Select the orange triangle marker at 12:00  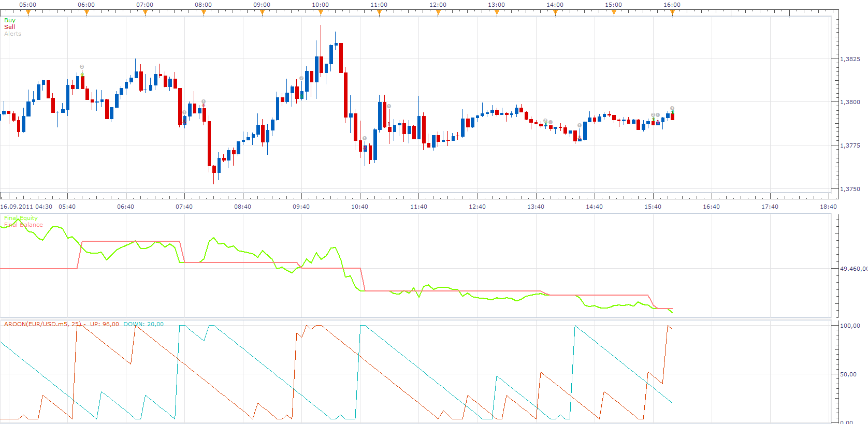(x=438, y=13)
